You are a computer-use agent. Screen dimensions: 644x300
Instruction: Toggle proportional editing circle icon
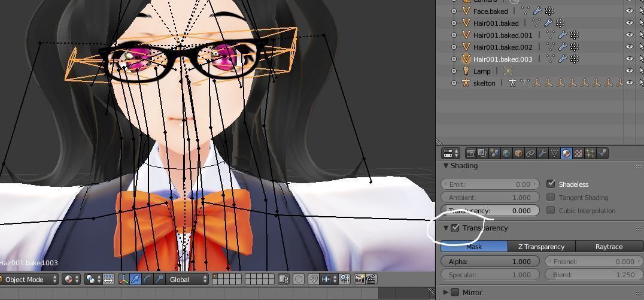[x=299, y=280]
